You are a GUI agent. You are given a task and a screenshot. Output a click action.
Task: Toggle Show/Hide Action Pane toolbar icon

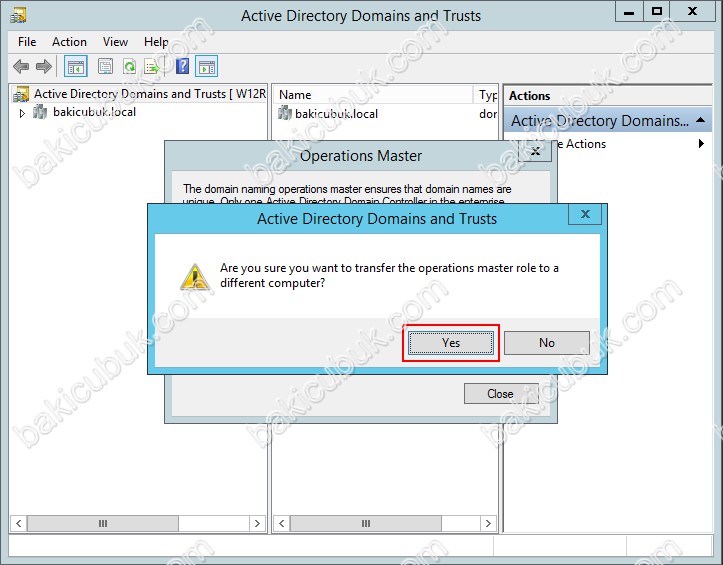207,67
